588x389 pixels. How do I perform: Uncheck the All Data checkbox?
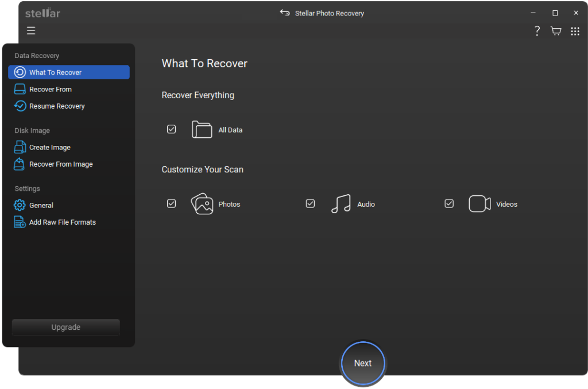(x=171, y=129)
